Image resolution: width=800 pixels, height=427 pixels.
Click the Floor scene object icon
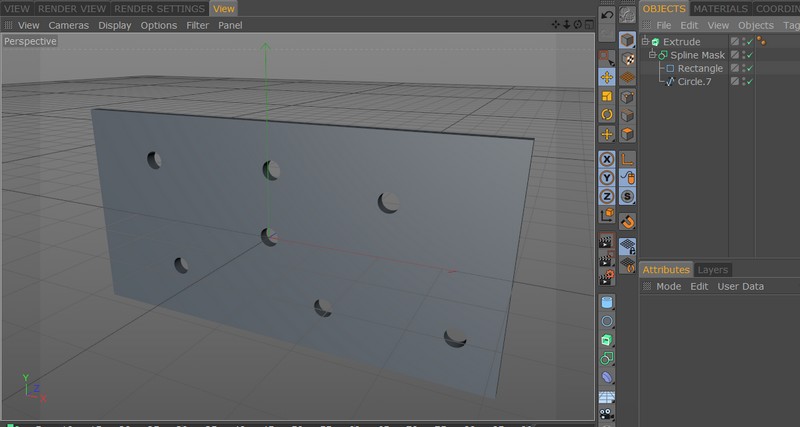607,396
